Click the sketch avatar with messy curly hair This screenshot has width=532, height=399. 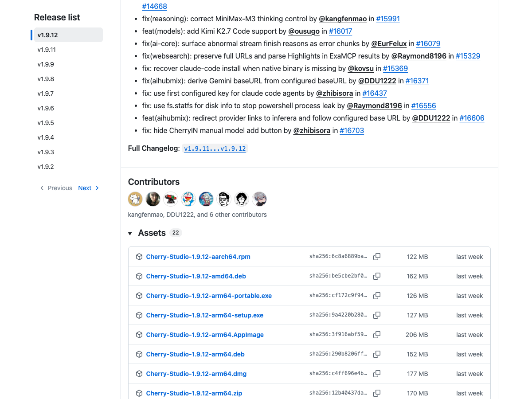242,199
